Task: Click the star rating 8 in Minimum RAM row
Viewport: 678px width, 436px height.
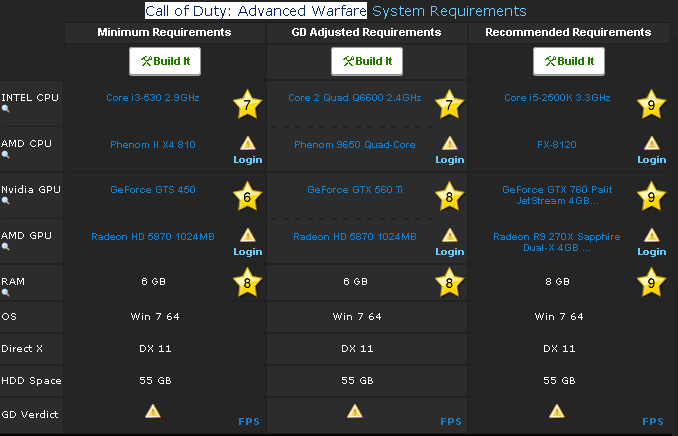Action: coord(247,282)
